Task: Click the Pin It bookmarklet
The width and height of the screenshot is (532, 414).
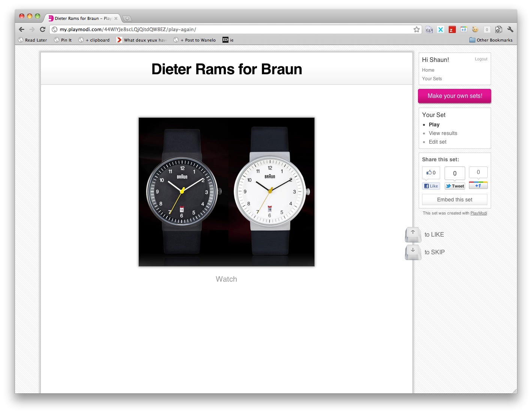Action: (x=63, y=40)
